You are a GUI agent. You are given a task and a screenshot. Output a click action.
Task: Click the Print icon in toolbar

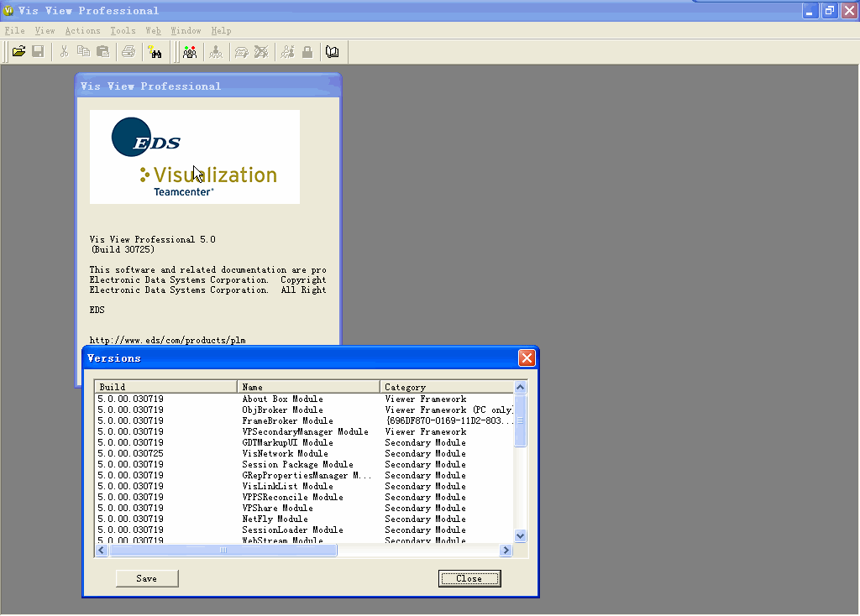coord(128,52)
